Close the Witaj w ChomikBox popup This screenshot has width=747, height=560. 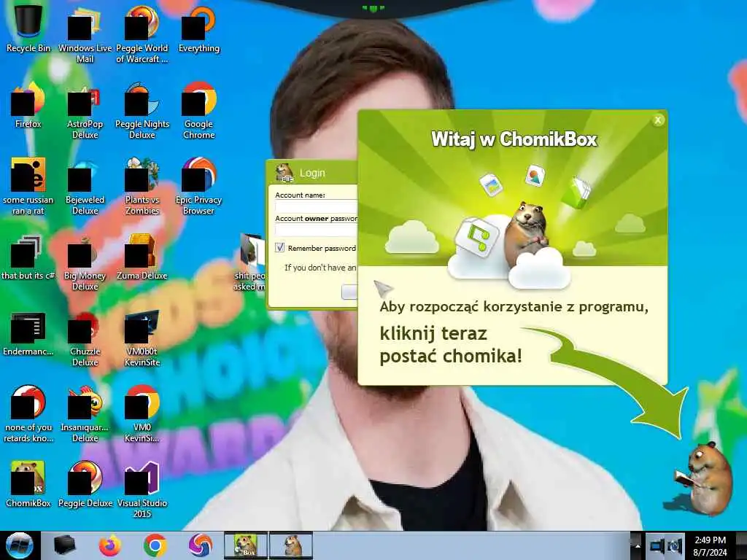(x=658, y=120)
